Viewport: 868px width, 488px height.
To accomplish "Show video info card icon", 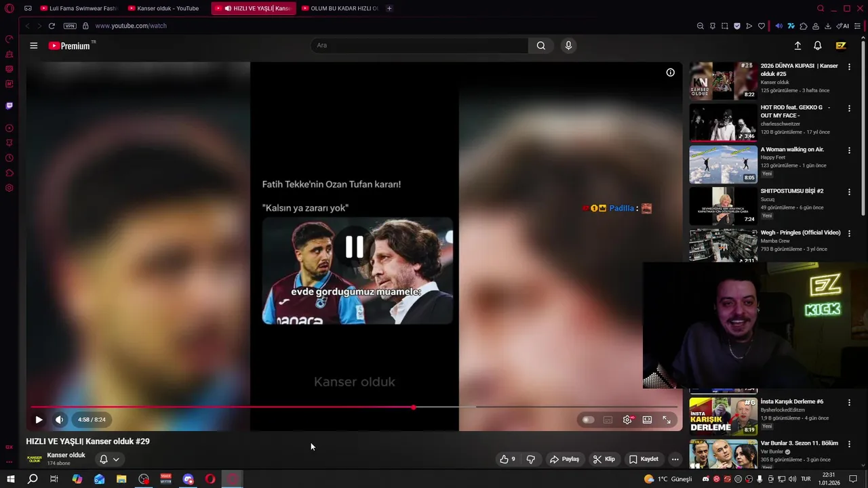I will coord(670,73).
